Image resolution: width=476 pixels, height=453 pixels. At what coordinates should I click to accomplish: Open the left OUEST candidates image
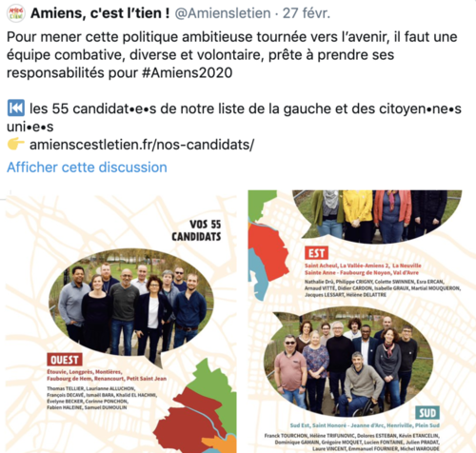pos(121,322)
